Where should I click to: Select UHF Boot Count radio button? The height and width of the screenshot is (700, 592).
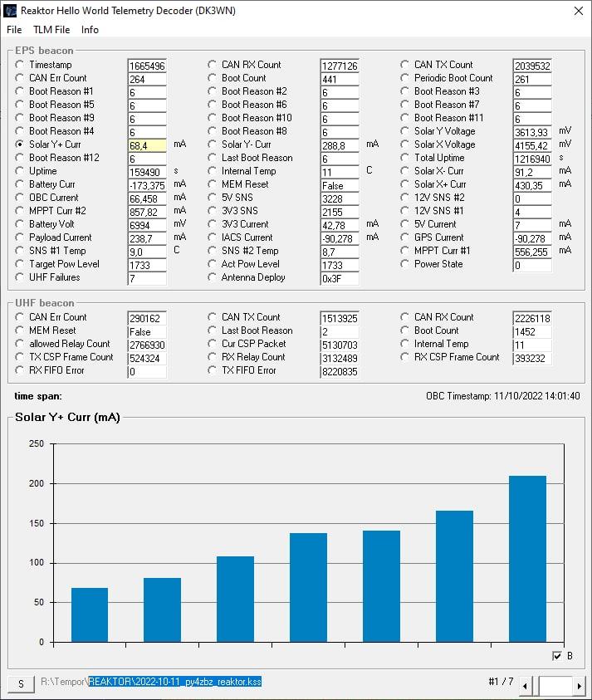pyautogui.click(x=404, y=330)
